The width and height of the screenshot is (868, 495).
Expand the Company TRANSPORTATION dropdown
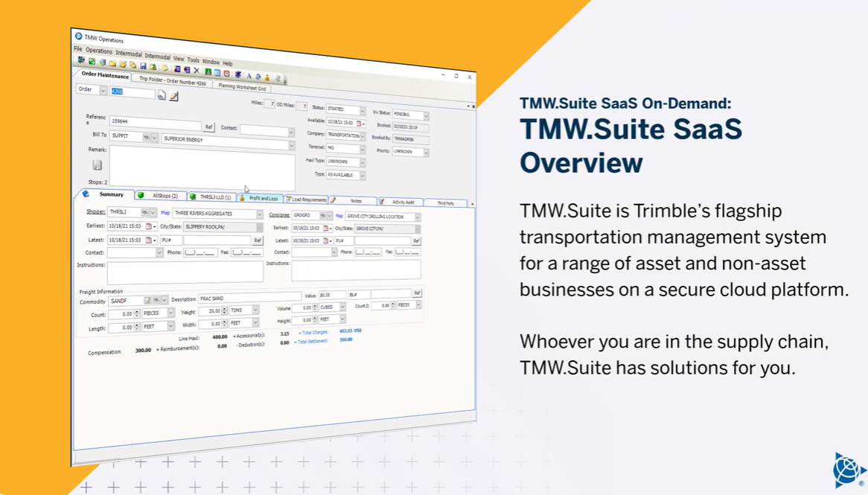click(x=362, y=136)
